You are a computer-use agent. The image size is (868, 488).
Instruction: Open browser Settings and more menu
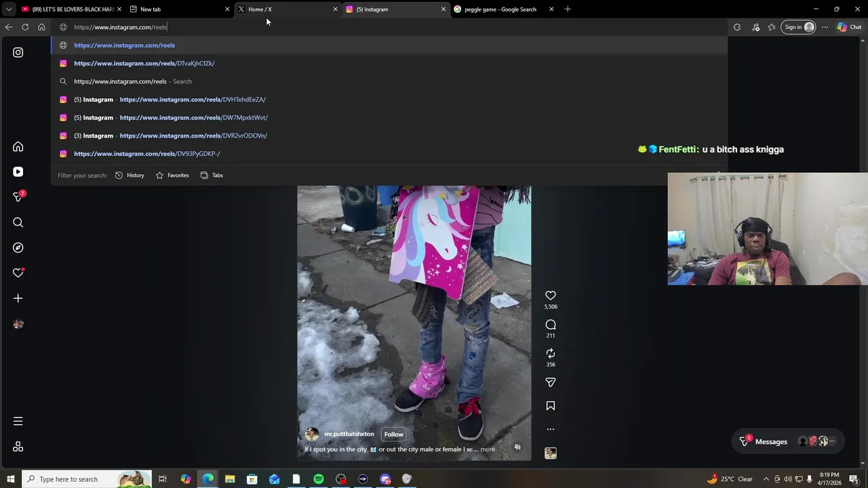click(825, 27)
